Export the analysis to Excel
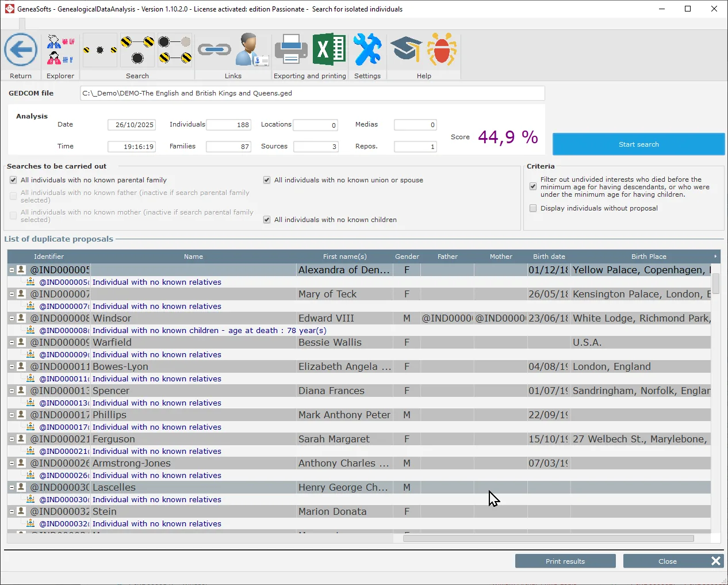Viewport: 728px width, 585px height. 329,49
